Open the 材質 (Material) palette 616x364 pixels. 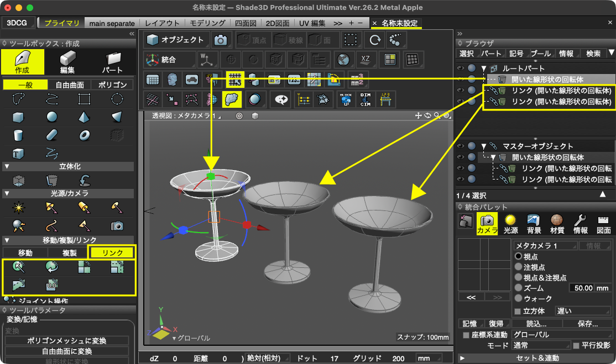click(x=557, y=224)
